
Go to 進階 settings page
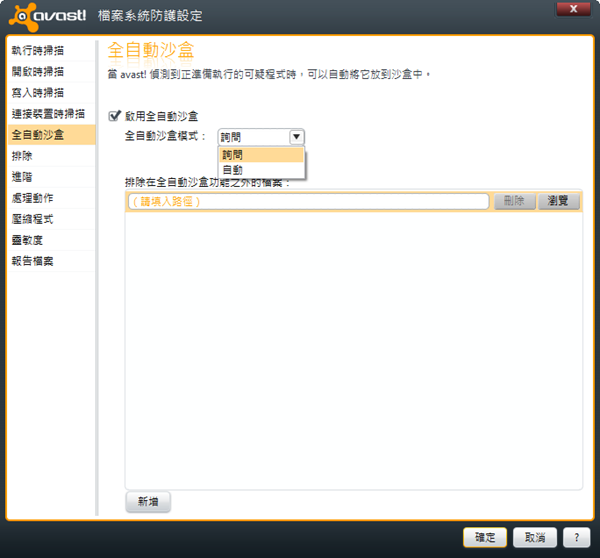(51, 177)
